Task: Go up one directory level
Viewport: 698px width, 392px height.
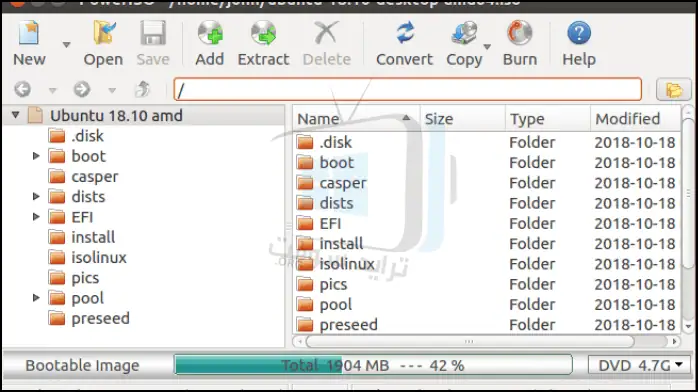Action: (142, 89)
